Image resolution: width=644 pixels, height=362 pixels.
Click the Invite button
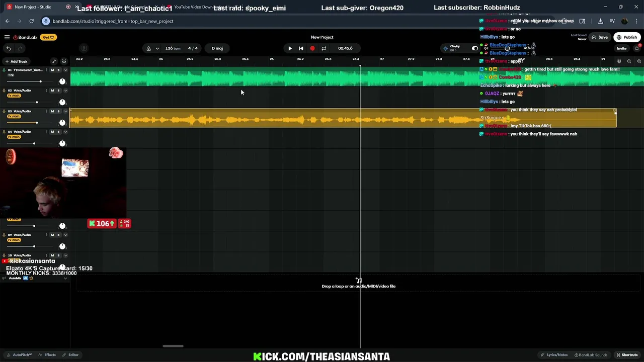pyautogui.click(x=622, y=48)
